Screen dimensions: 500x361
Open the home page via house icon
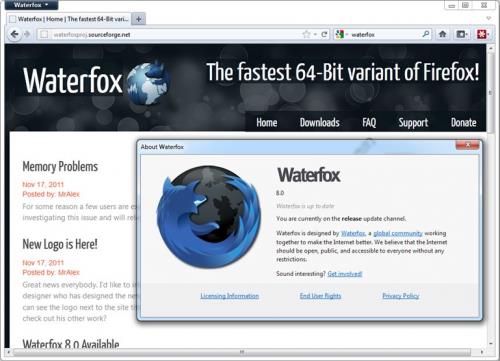coord(442,34)
